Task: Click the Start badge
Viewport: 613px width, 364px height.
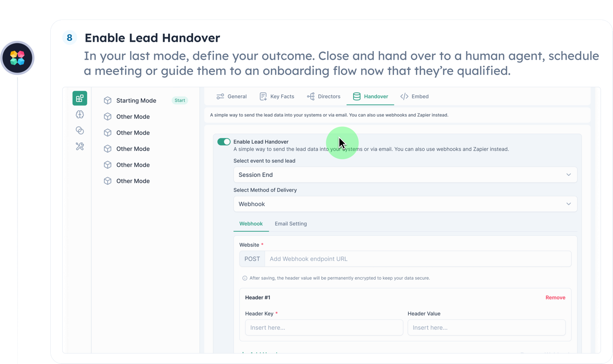Action: coord(180,100)
